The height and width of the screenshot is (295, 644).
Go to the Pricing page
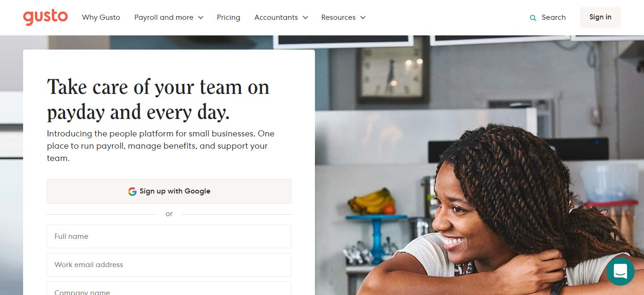[229, 17]
